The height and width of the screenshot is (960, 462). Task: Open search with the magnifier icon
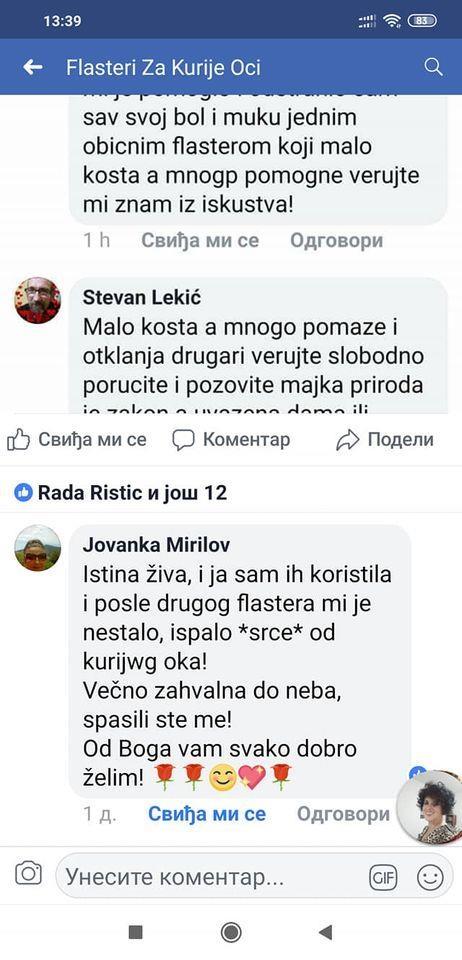433,67
